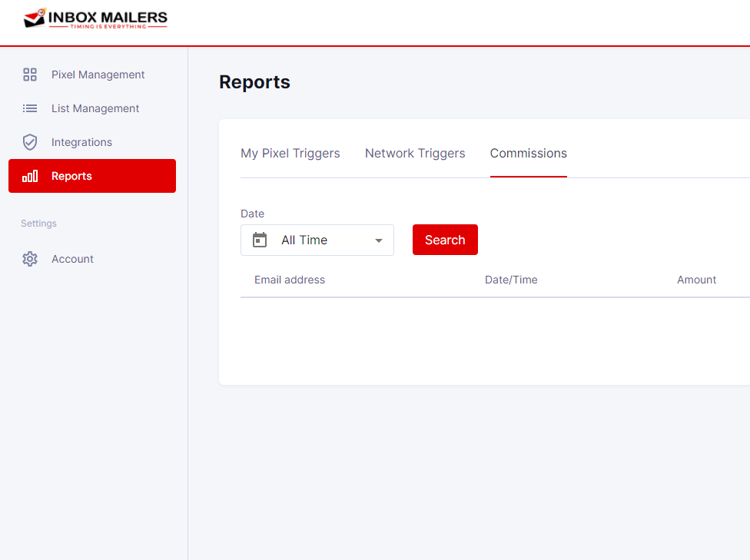Click the Date field label

252,214
